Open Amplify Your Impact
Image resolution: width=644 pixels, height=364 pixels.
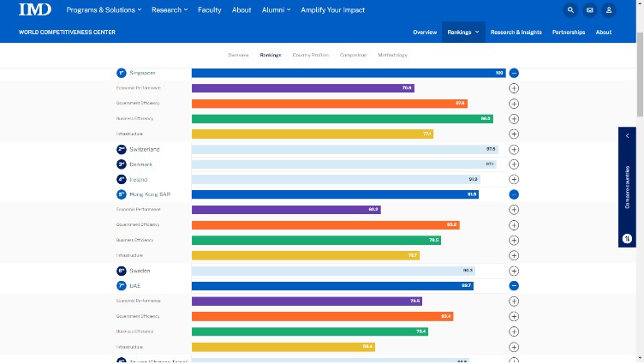(332, 10)
